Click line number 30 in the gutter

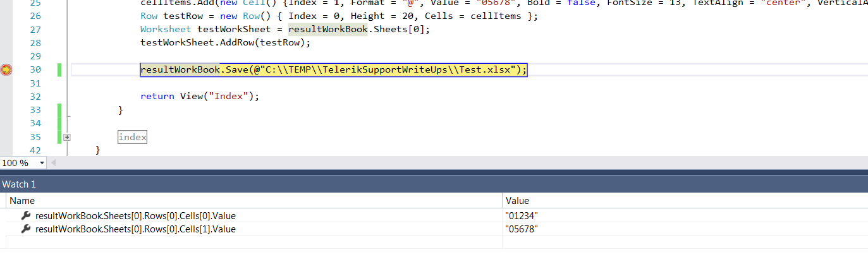click(35, 70)
